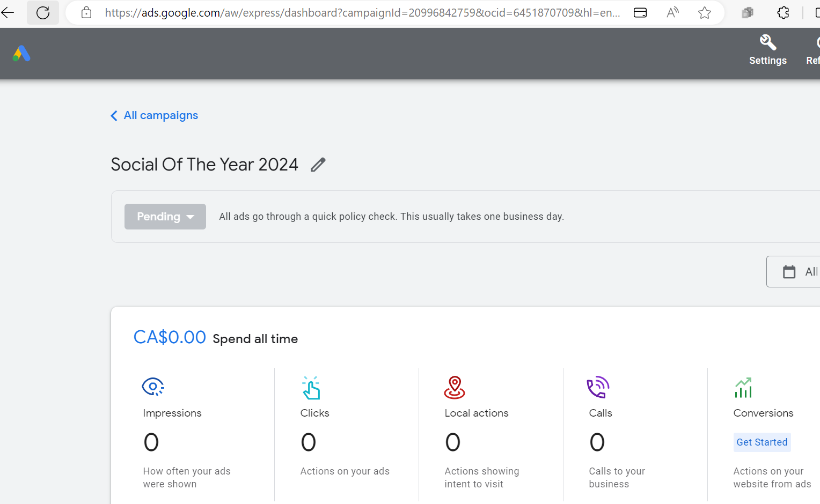Image resolution: width=820 pixels, height=504 pixels.
Task: Click the Read aloud icon
Action: (x=672, y=13)
